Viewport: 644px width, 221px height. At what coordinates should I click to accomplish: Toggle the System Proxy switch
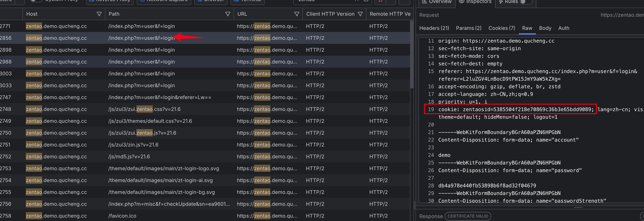pyautogui.click(x=36, y=1)
